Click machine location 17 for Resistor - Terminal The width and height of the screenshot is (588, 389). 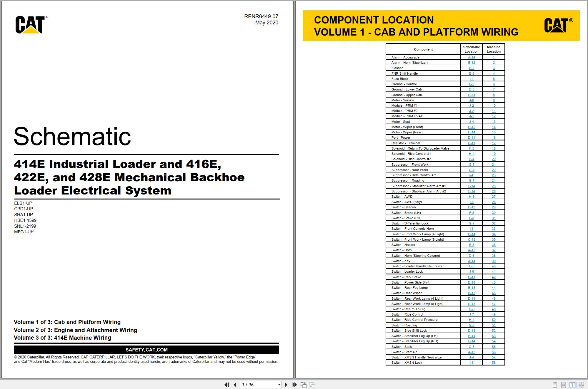click(x=494, y=143)
